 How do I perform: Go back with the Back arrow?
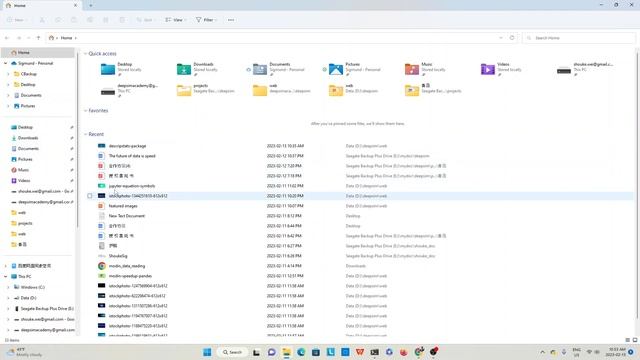click(7, 38)
